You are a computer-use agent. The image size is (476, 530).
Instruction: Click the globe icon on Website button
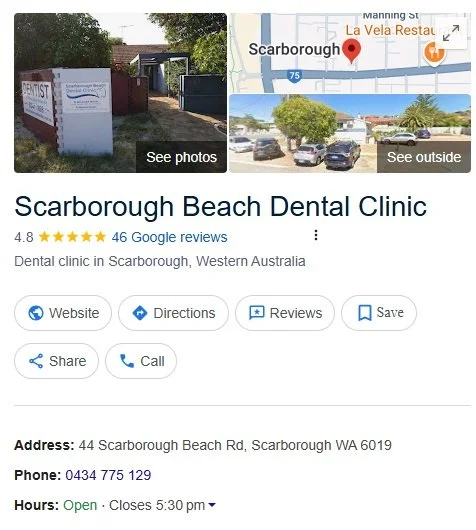36,313
